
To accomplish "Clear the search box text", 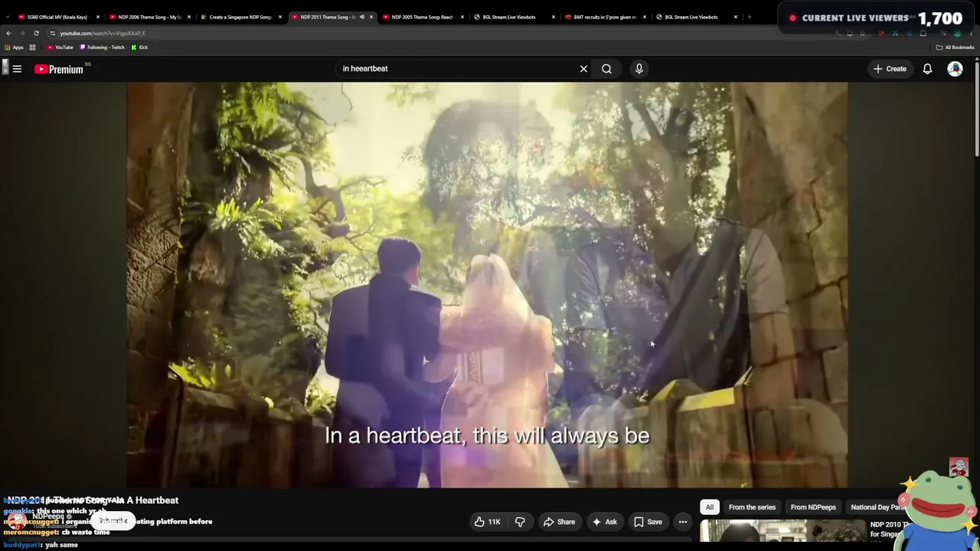I will pos(583,69).
